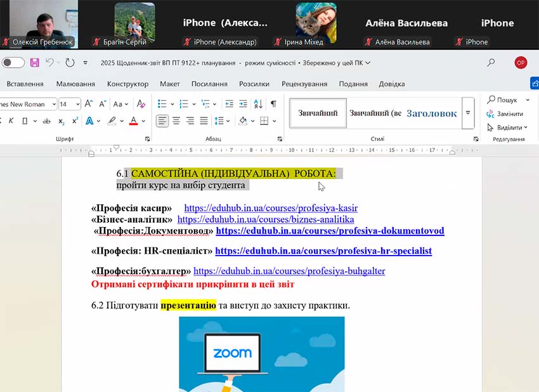Select Ірина Міхед's video thumbnail
Viewport: 539px width, 392px height.
point(316,23)
